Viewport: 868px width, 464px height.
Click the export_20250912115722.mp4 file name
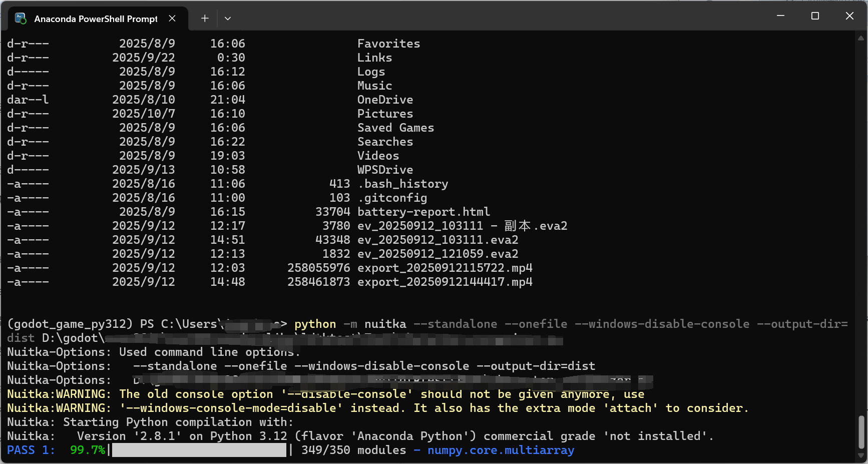445,268
